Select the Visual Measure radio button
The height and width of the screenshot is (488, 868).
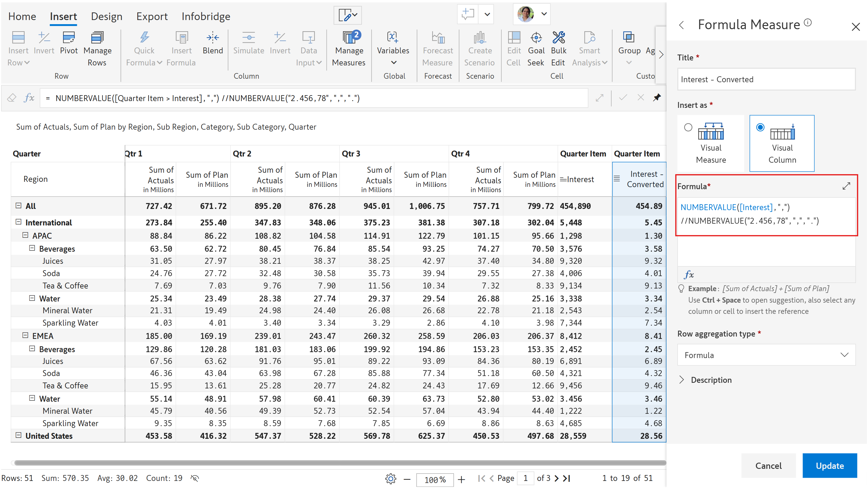pyautogui.click(x=688, y=127)
